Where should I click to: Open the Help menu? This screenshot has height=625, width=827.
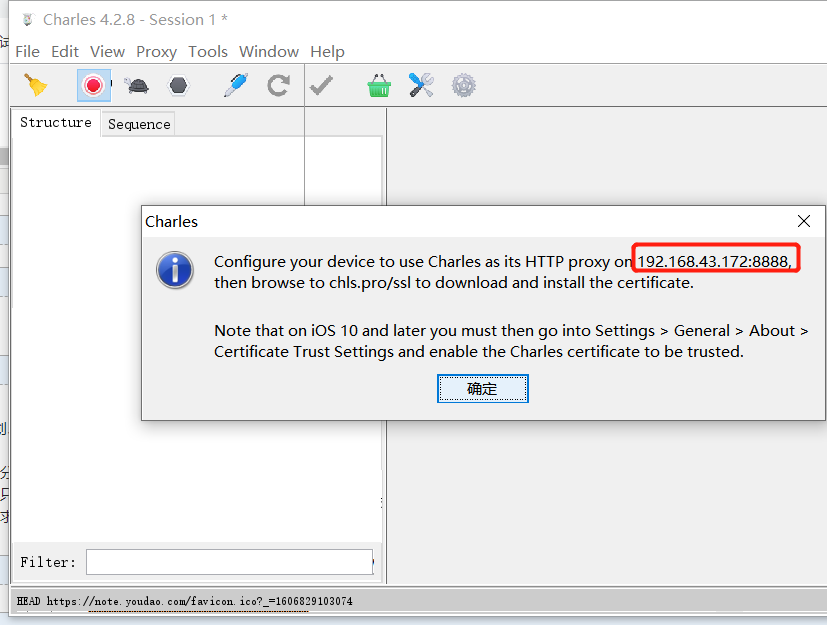coord(328,52)
